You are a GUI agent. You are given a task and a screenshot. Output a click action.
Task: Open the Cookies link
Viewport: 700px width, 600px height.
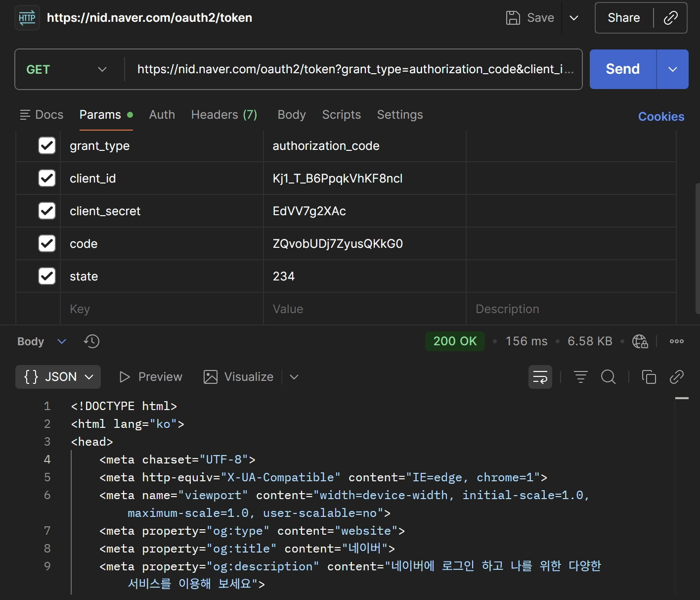661,117
